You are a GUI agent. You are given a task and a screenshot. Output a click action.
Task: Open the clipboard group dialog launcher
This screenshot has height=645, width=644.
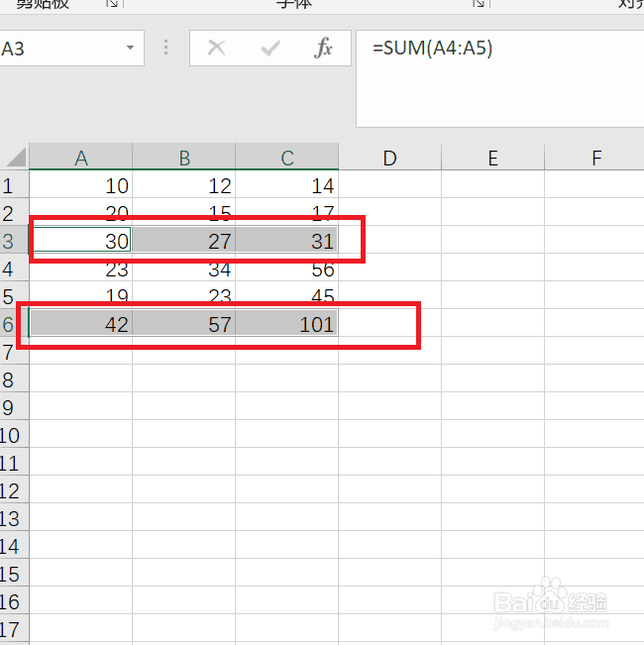pos(111,4)
